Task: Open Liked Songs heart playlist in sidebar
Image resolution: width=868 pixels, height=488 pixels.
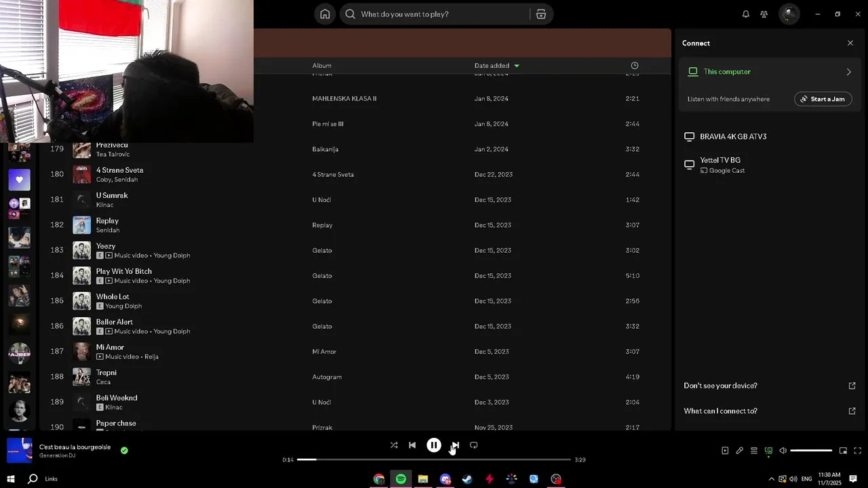Action: coord(19,180)
